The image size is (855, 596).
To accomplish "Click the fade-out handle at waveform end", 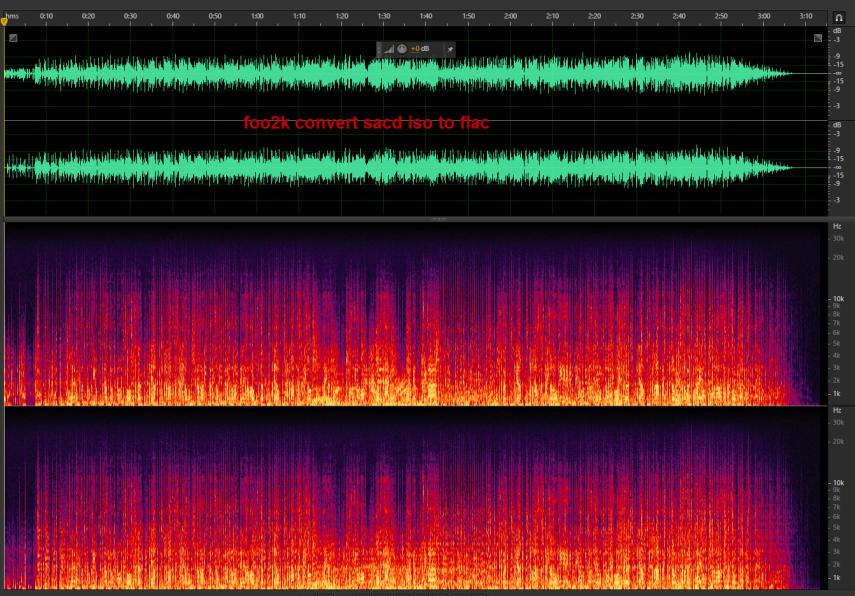I will 817,38.
